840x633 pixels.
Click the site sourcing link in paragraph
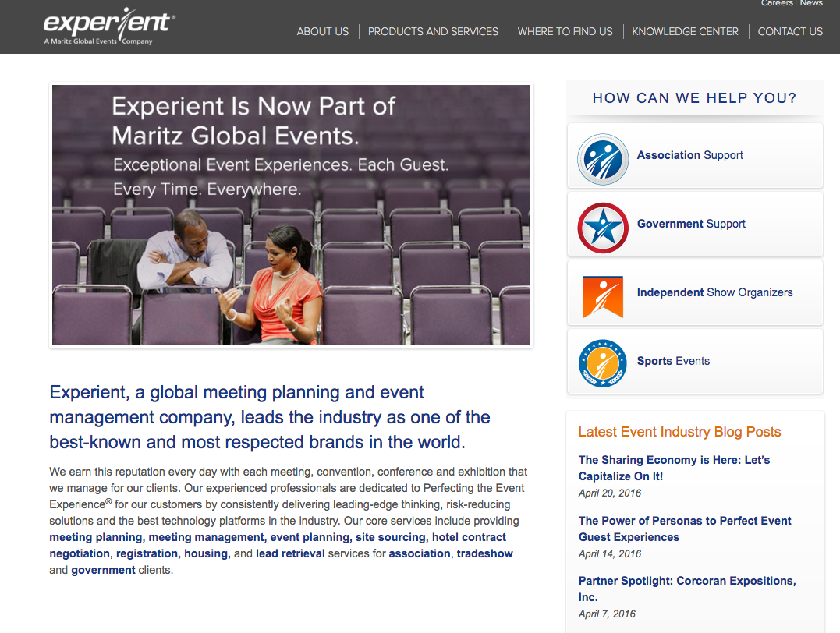[391, 537]
